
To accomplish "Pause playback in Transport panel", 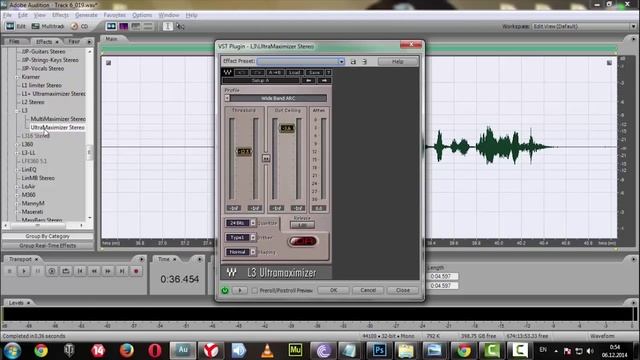I will click(x=38, y=271).
